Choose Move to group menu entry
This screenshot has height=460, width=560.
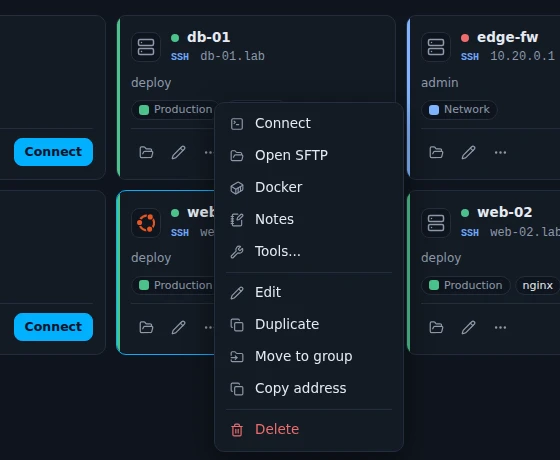point(309,356)
